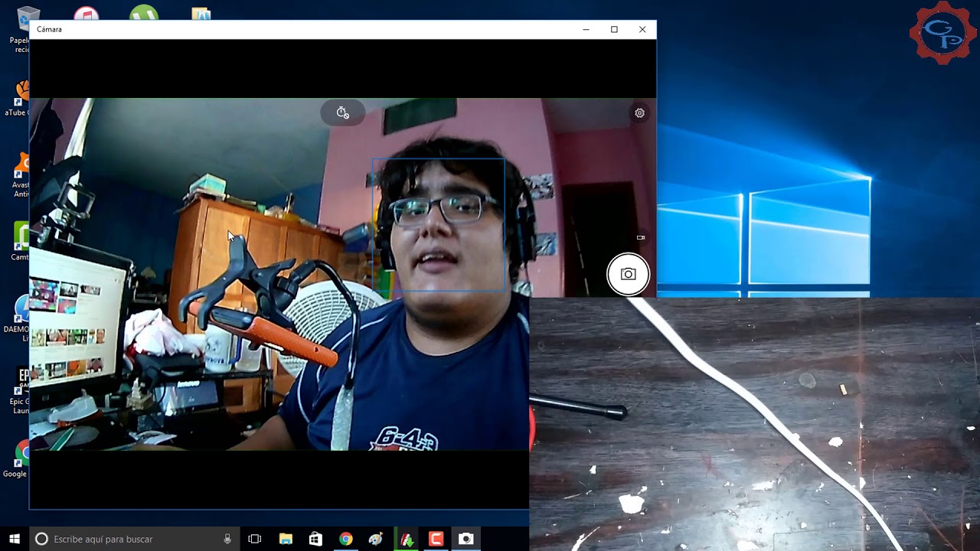Open File Explorer from the taskbar

286,539
